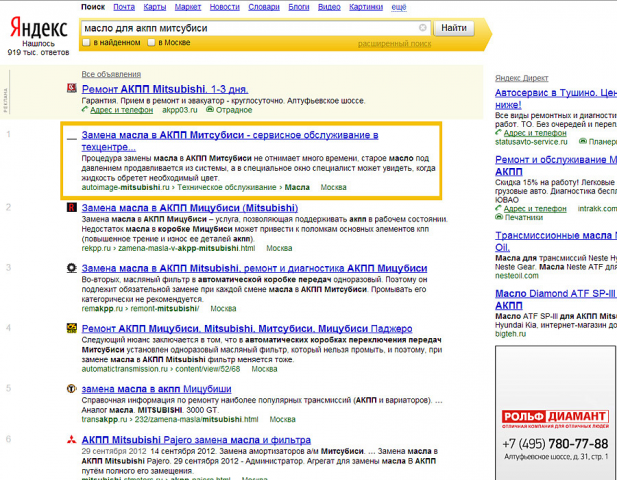Open ad 'Ремонт АКПП Mitsubishi. 1-3 дня.'
The image size is (617, 480).
tap(165, 89)
